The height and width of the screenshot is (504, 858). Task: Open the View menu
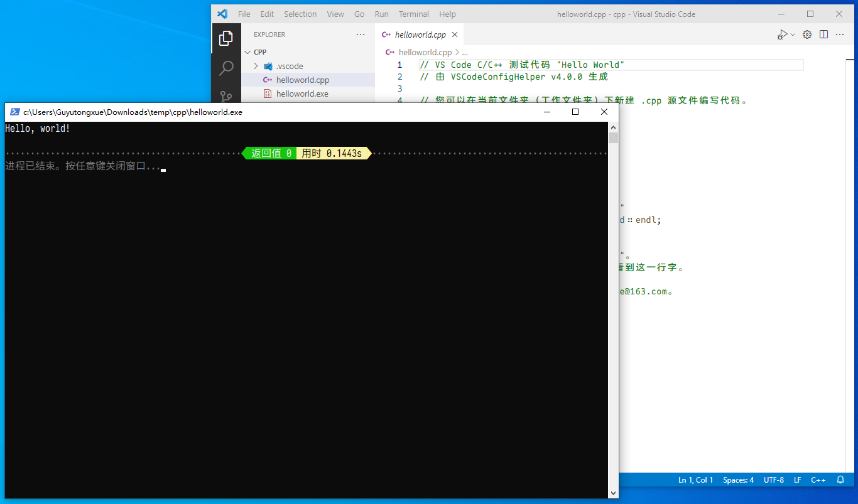pos(335,14)
